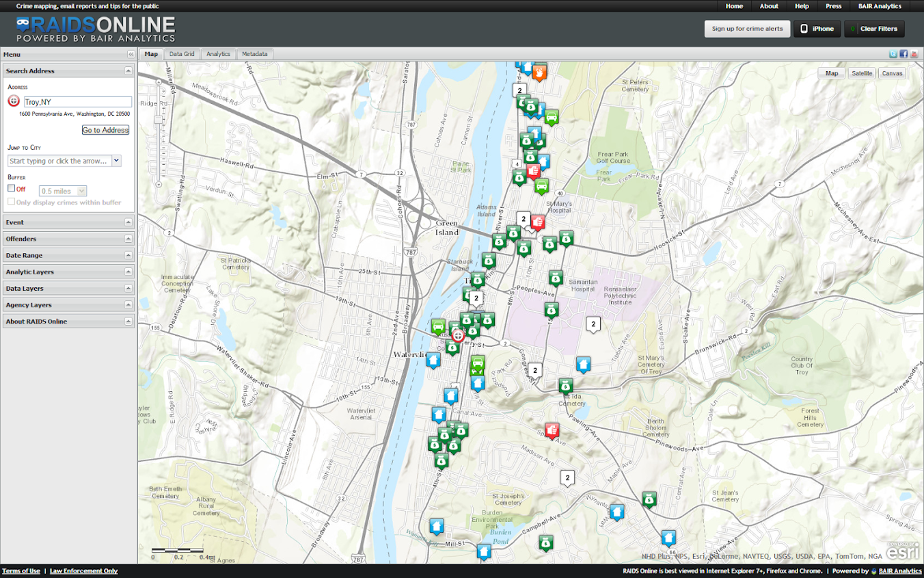Click 'Sign up for crime alerts' button
Image resolution: width=924 pixels, height=578 pixels.
click(747, 29)
